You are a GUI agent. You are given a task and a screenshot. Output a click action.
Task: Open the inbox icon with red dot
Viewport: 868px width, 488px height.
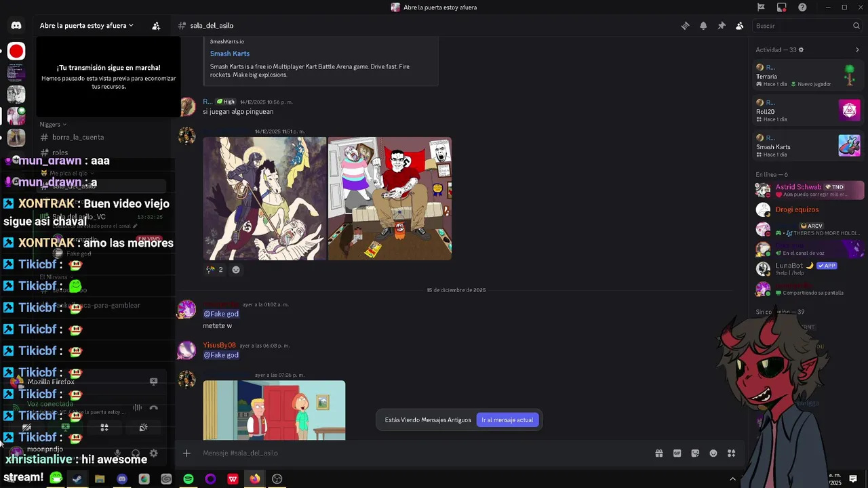(x=782, y=7)
